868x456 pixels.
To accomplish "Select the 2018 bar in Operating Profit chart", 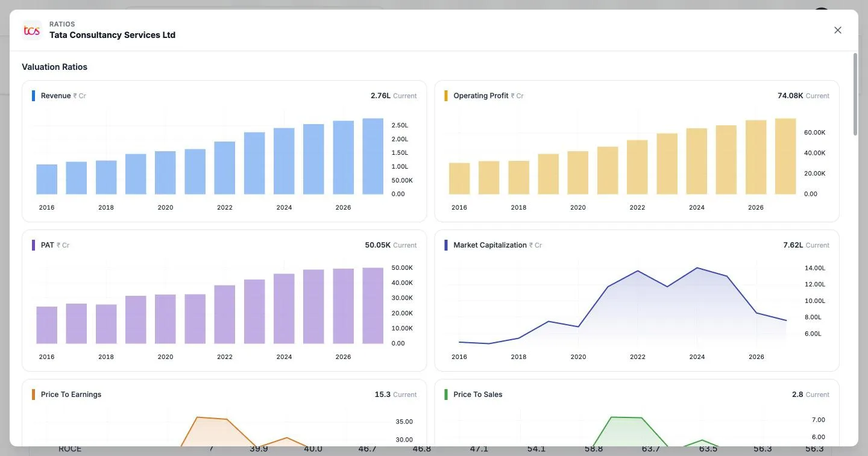I will click(518, 177).
